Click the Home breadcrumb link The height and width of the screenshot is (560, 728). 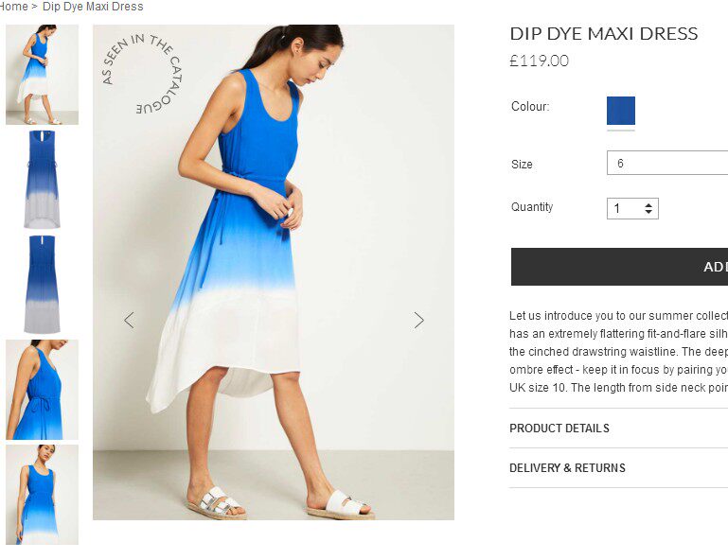(x=14, y=7)
